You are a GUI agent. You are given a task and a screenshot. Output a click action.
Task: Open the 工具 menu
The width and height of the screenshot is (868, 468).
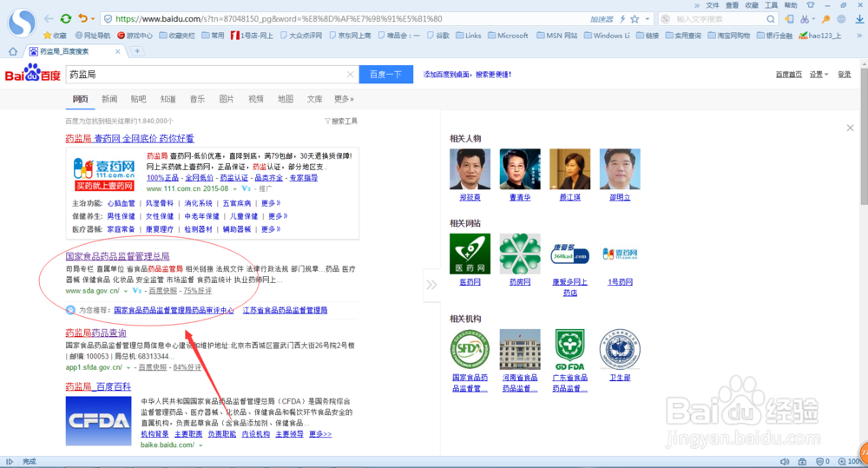pyautogui.click(x=771, y=5)
